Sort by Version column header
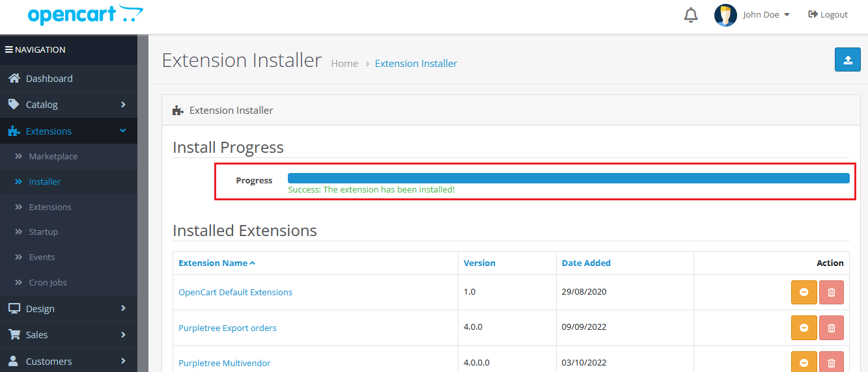This screenshot has height=372, width=868. pyautogui.click(x=479, y=263)
